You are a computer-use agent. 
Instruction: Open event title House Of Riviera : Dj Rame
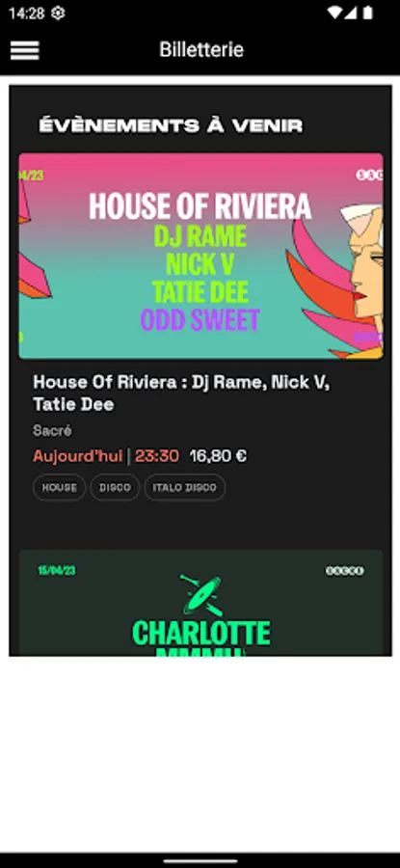[x=181, y=393]
